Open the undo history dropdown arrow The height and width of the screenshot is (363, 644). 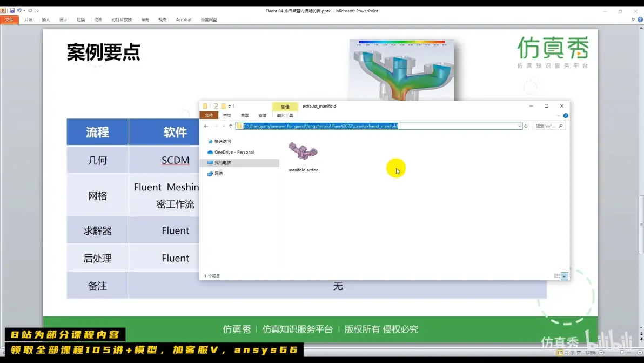(24, 11)
